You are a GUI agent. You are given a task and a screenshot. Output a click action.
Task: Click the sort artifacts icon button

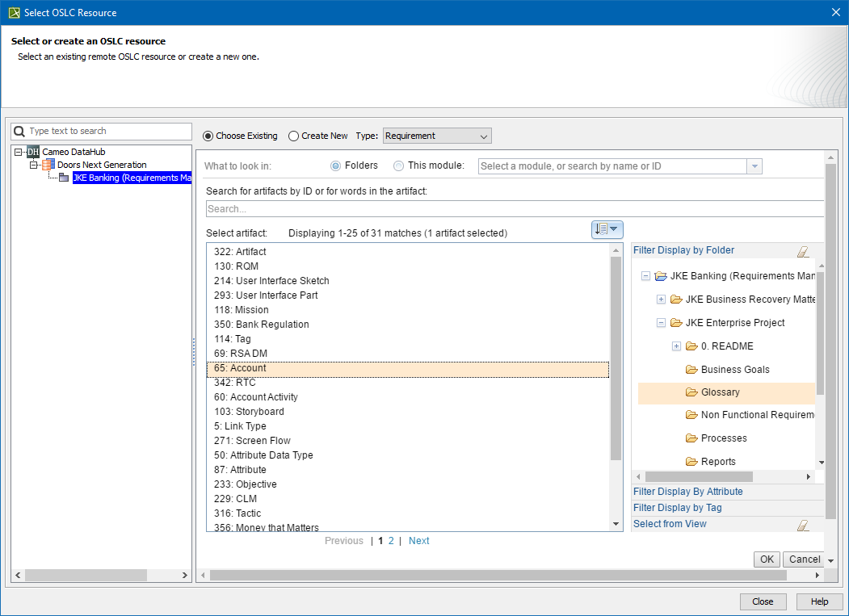tap(607, 230)
